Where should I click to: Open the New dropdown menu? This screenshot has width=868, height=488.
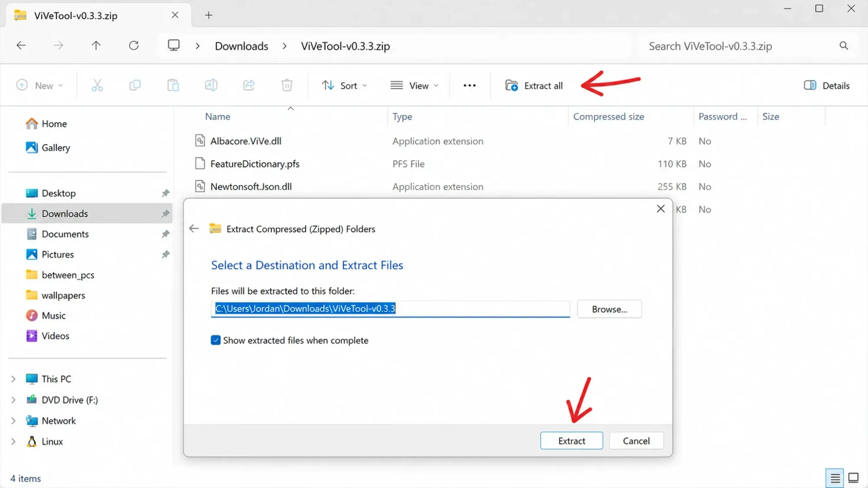coord(39,85)
